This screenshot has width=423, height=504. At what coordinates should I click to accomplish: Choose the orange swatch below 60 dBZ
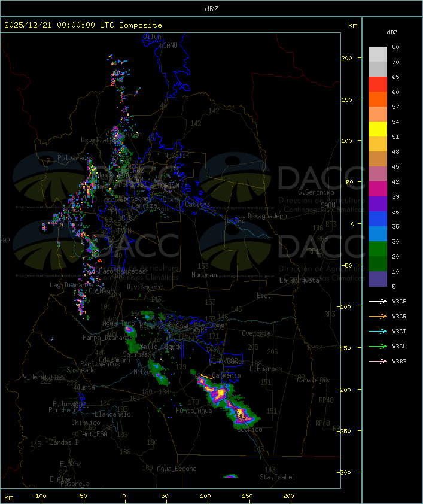click(x=378, y=99)
